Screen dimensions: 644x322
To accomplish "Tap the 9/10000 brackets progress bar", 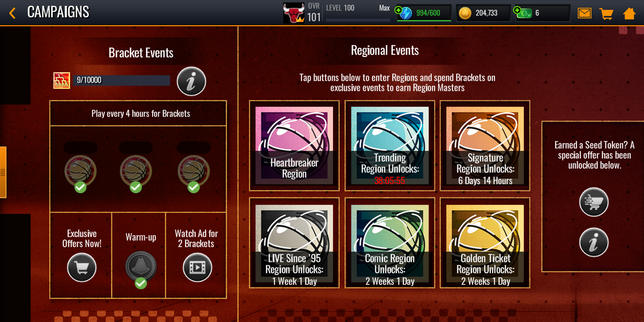I will point(121,80).
